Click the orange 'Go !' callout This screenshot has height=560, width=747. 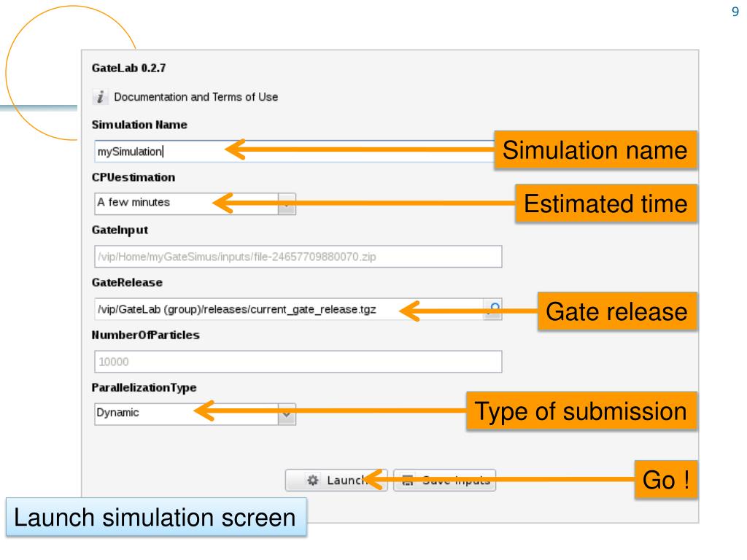coord(663,481)
